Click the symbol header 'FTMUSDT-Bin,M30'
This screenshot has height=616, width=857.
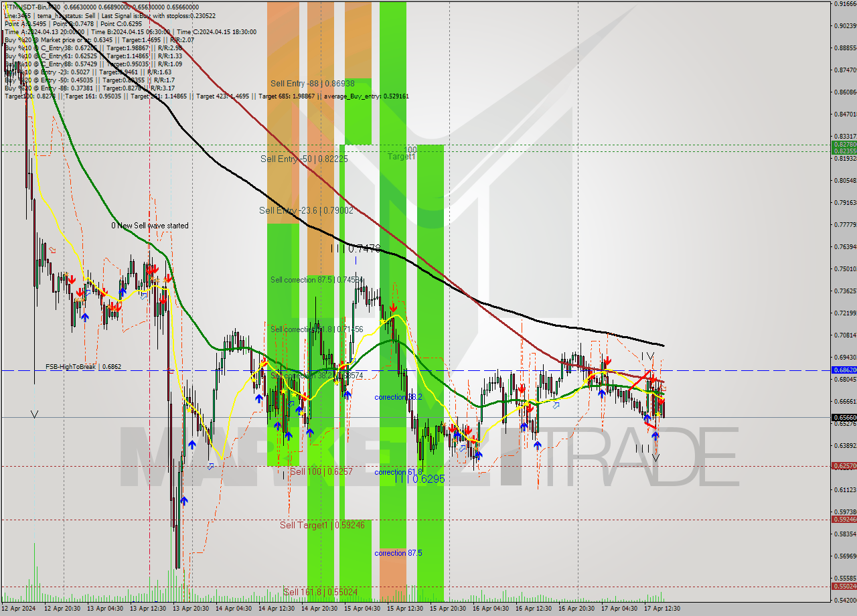33,7
